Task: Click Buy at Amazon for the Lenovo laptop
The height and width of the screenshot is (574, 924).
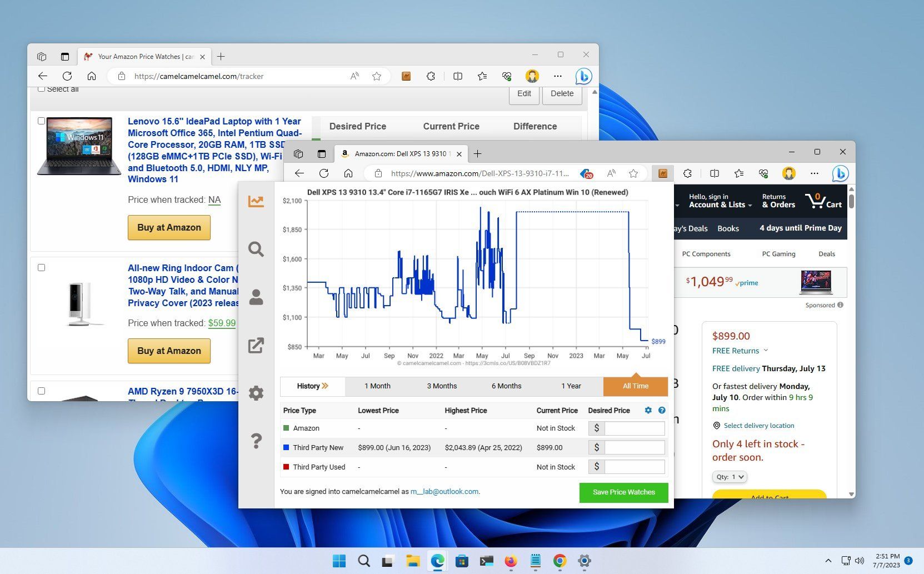Action: [168, 227]
